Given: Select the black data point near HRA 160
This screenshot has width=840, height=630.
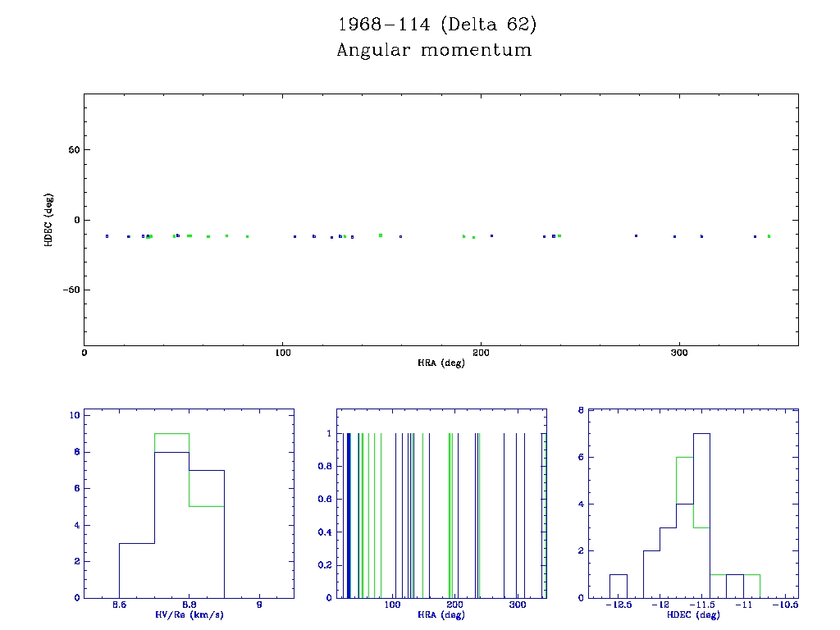Looking at the screenshot, I should 400,236.
